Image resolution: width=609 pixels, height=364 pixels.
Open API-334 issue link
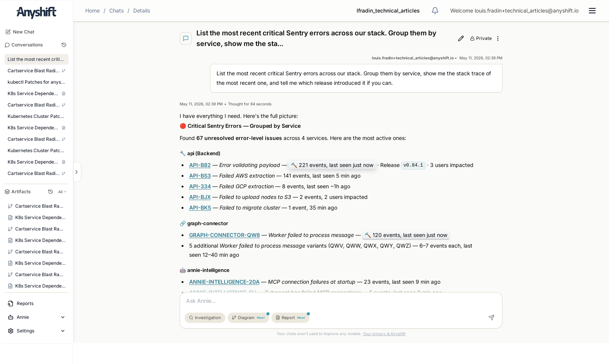click(200, 186)
